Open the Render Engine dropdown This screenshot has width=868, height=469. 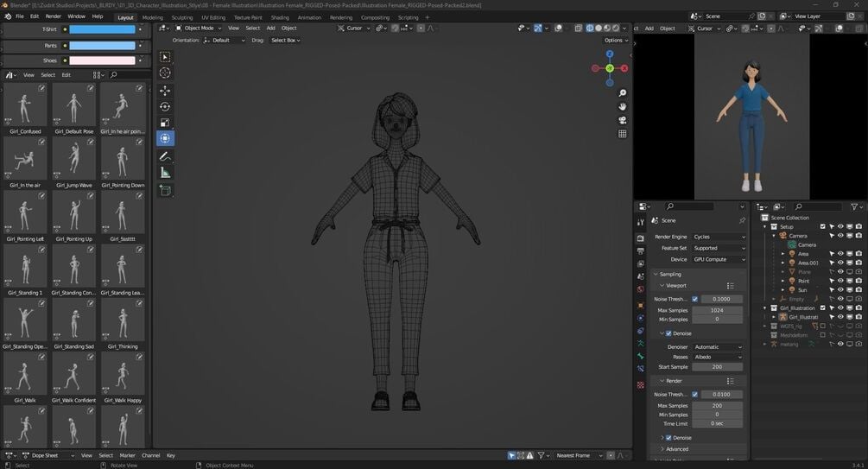tap(719, 237)
